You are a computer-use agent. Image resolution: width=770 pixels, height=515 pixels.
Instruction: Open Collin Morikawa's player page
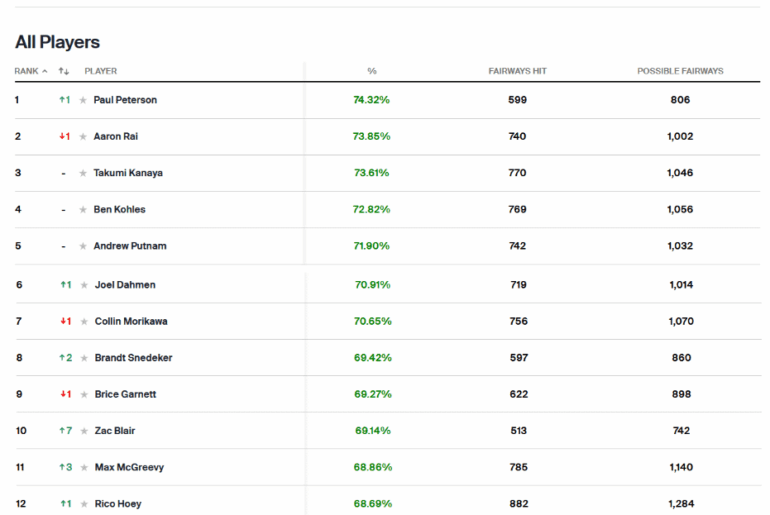(x=131, y=321)
